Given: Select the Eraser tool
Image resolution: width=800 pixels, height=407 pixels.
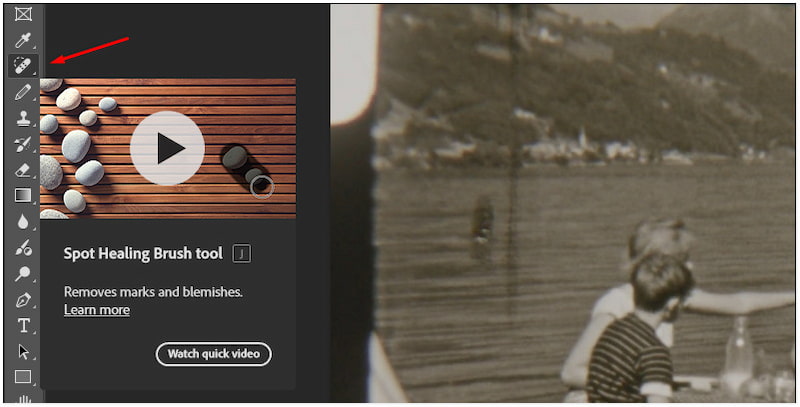Looking at the screenshot, I should (x=23, y=170).
